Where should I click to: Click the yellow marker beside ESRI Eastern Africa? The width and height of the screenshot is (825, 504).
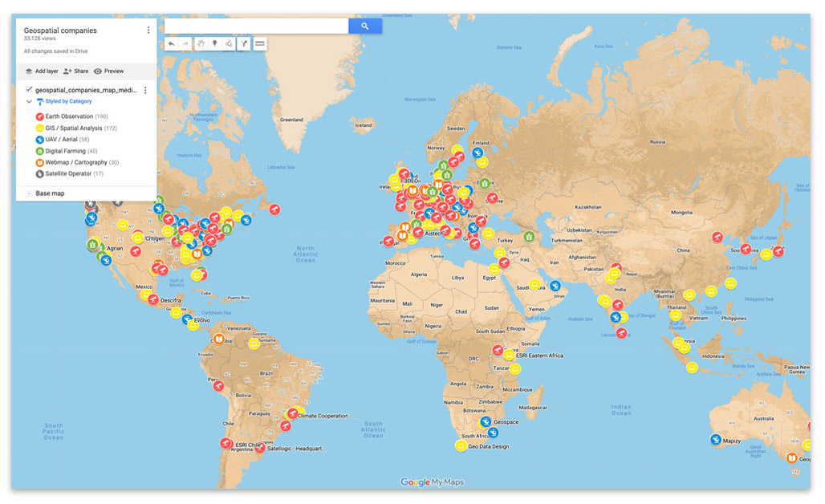[x=509, y=355]
